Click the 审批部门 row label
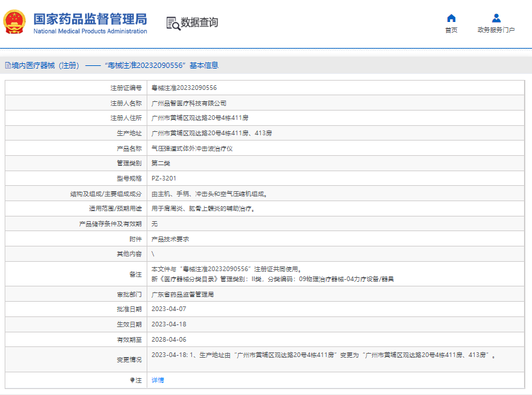This screenshot has height=395, width=532. [x=129, y=294]
